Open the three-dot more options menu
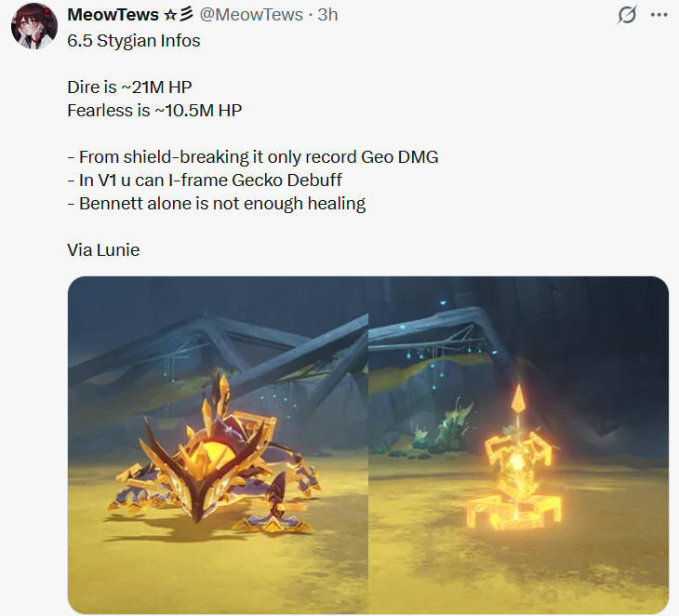Viewport: 679px width, 616px height. [x=659, y=15]
